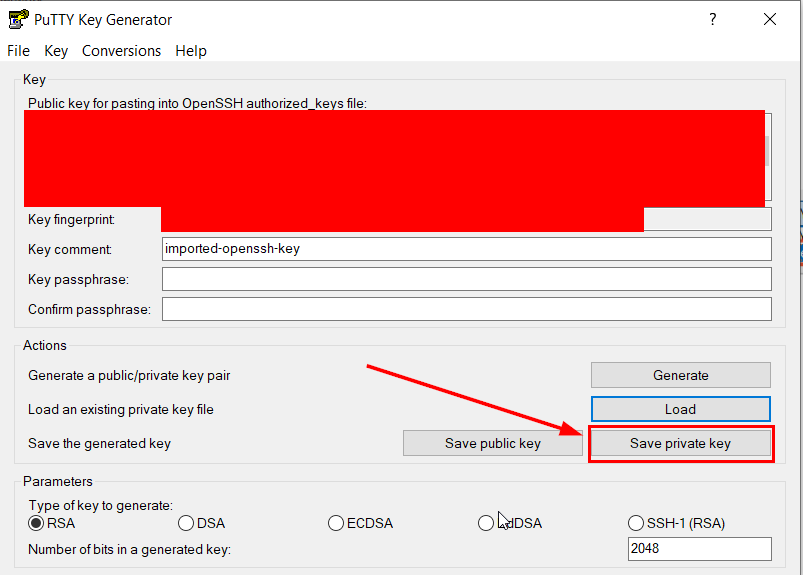Select the SSH-1 (RSA) key type

636,523
